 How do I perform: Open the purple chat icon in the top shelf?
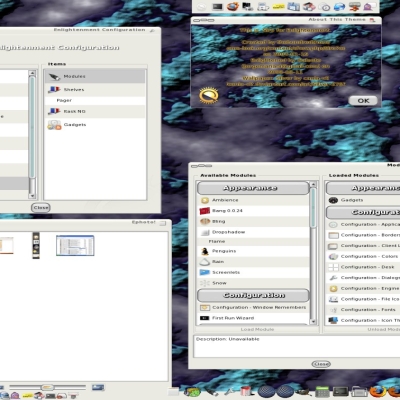369,7
